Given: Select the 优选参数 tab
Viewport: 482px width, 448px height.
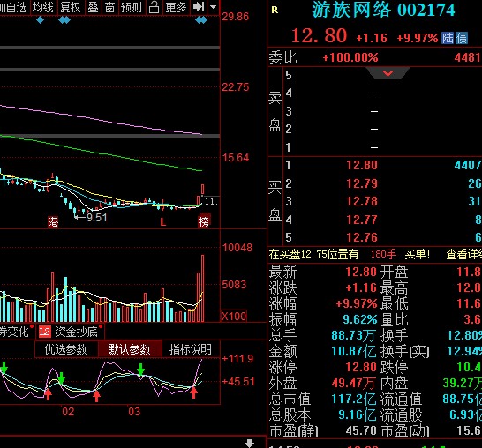Looking at the screenshot, I should pos(66,349).
